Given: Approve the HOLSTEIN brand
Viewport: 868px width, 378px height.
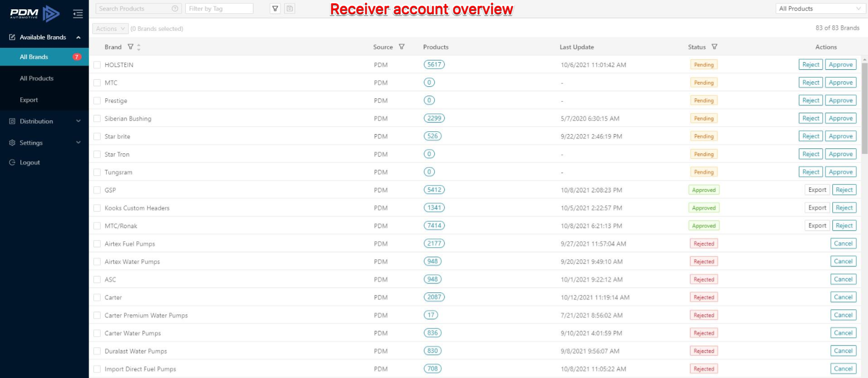Looking at the screenshot, I should [x=841, y=65].
